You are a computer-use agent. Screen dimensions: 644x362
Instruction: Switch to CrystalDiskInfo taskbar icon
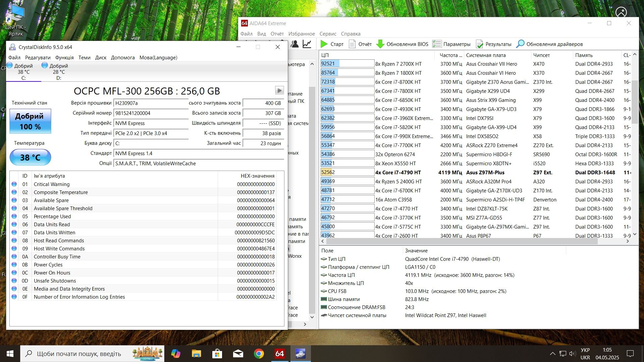tap(300, 354)
